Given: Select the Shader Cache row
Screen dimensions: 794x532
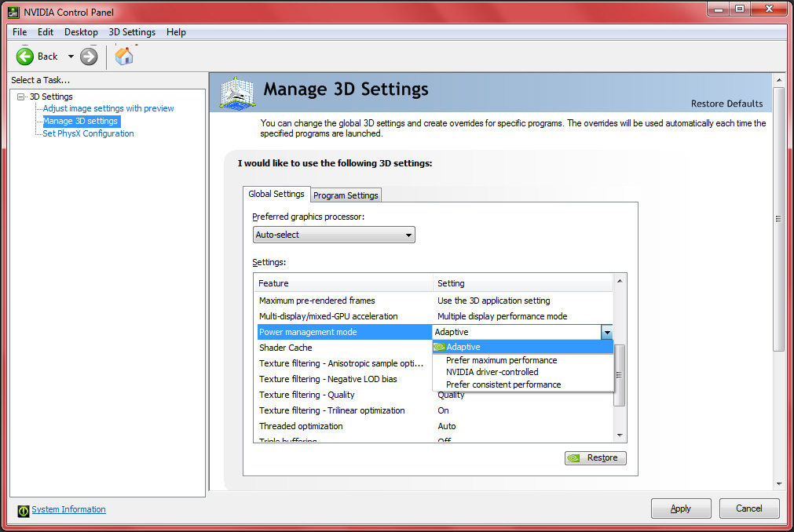Looking at the screenshot, I should [344, 348].
